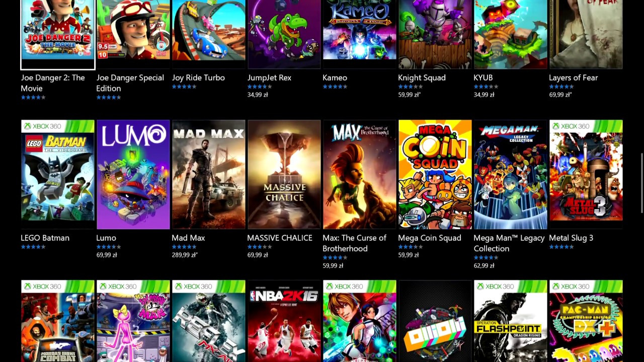Select the Joe Danger Special Edition star rating
Screen dimensions: 644x362
coord(109,98)
